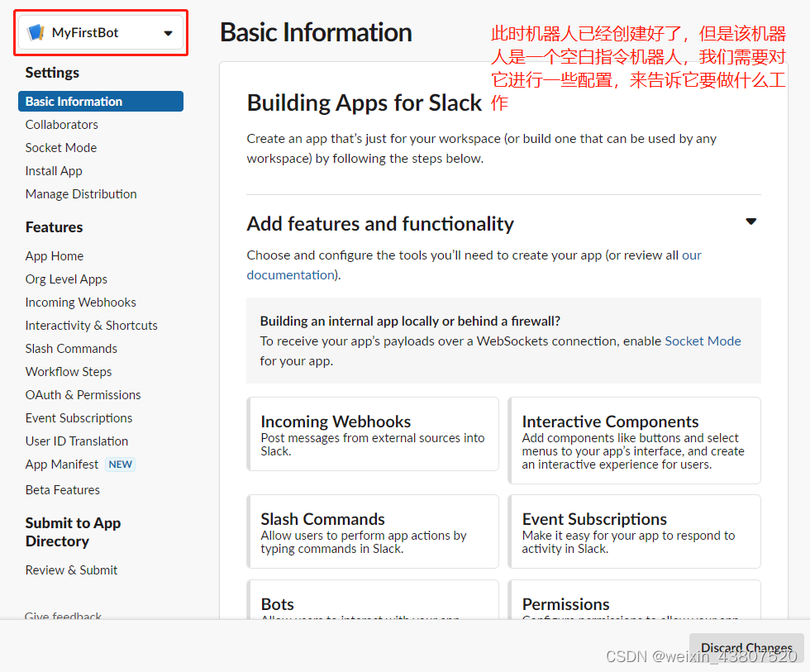Click the firewall question text in the notice
Image resolution: width=810 pixels, height=672 pixels.
tap(410, 322)
